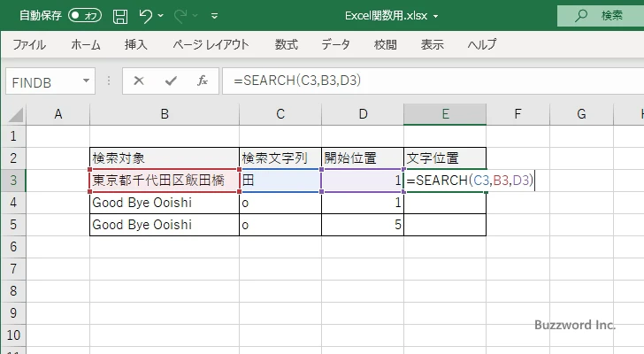The width and height of the screenshot is (644, 354).
Task: Switch to the 数式 ribbon tab
Action: coord(287,44)
